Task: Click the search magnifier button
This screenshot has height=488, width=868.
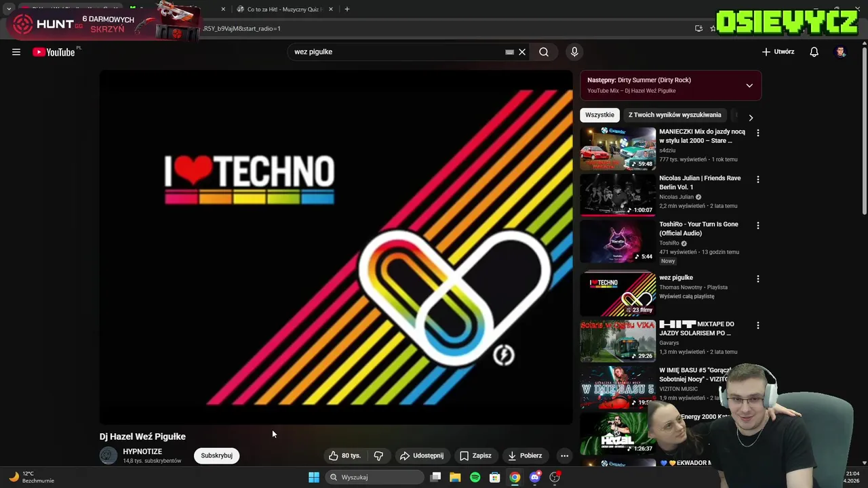Action: click(x=544, y=52)
